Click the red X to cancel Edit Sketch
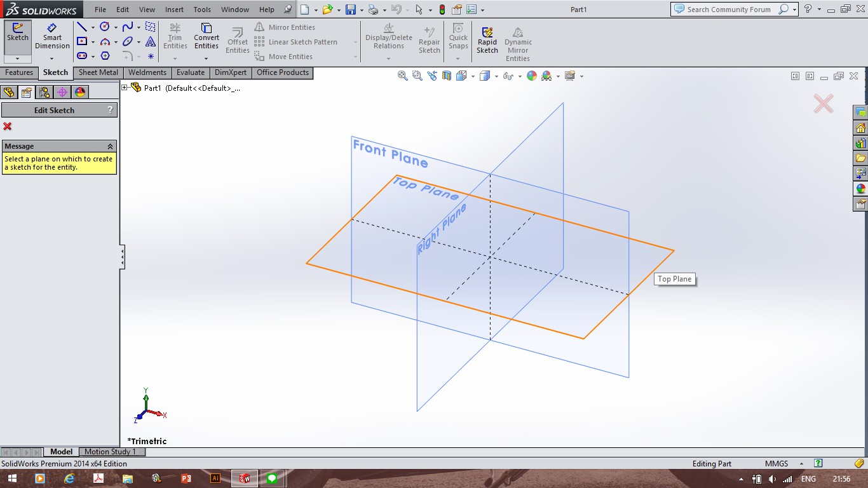868x488 pixels. pyautogui.click(x=8, y=126)
